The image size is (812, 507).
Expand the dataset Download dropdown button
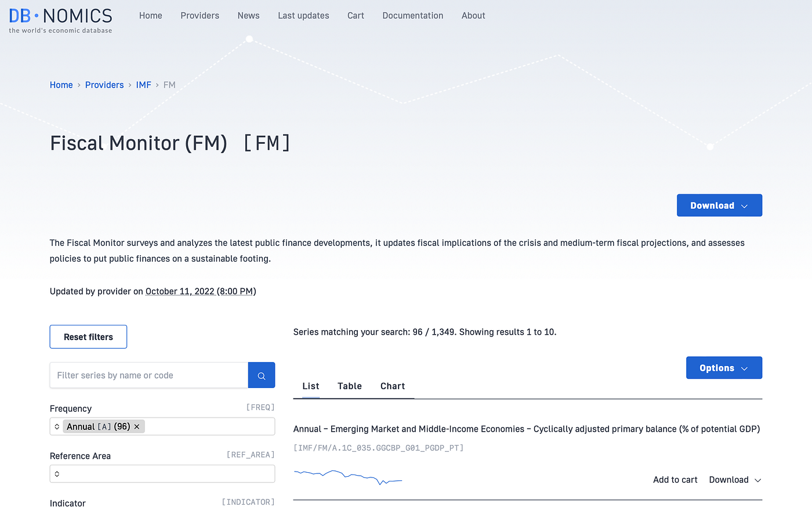719,205
